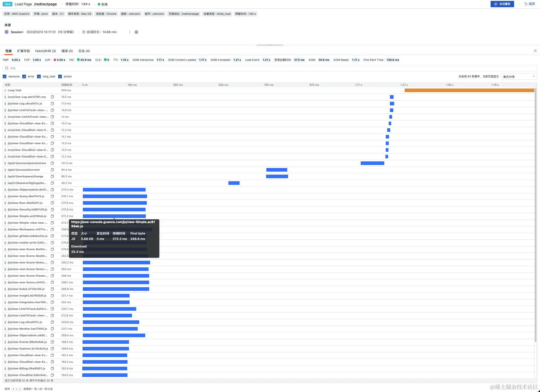The width and height of the screenshot is (540, 392).
Task: Copy the /js/view-Rum.d5afb321.js resource link
Action: tap(52, 203)
